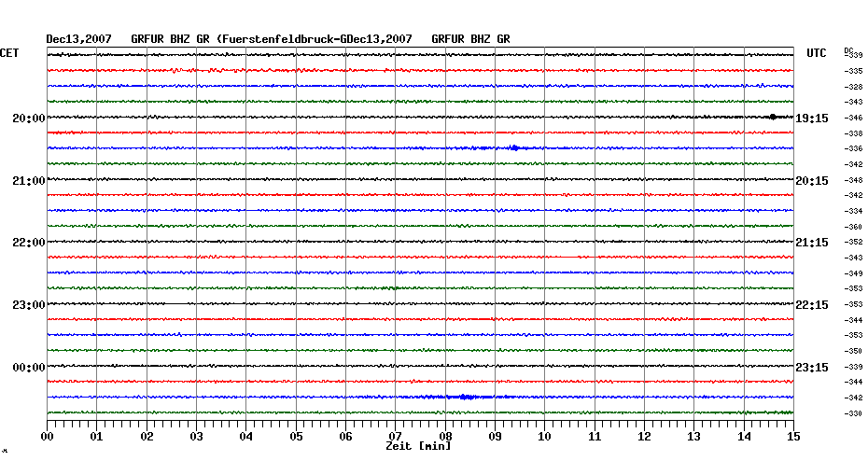Select minute 04 on the time axis
Screen dimensions: 868x461
pyautogui.click(x=246, y=436)
